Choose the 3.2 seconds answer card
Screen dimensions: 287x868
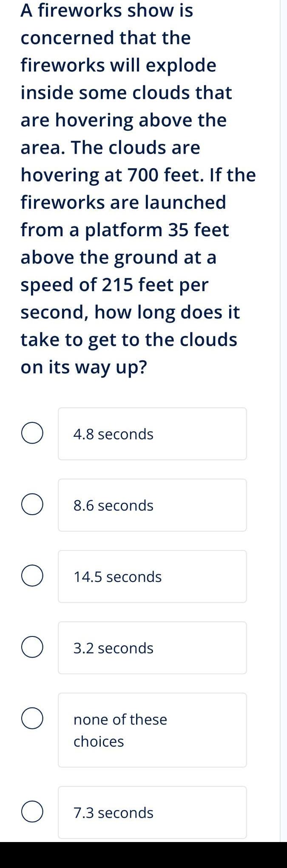pos(152,647)
